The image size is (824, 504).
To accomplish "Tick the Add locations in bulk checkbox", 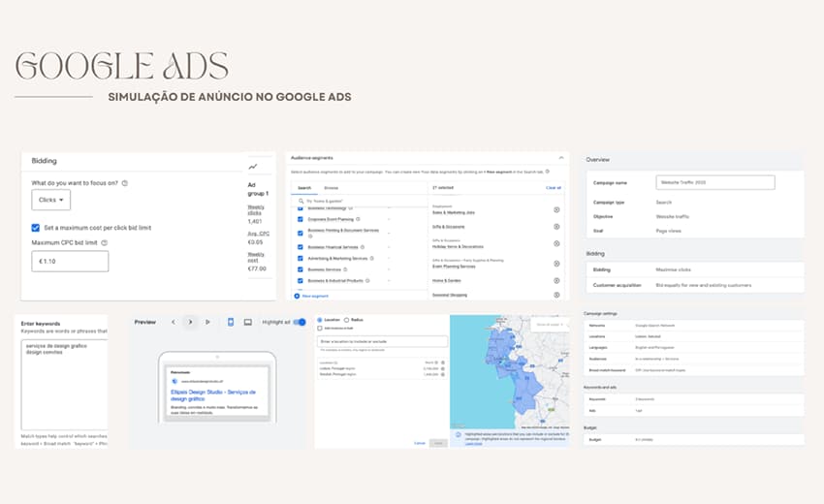I will pyautogui.click(x=320, y=328).
